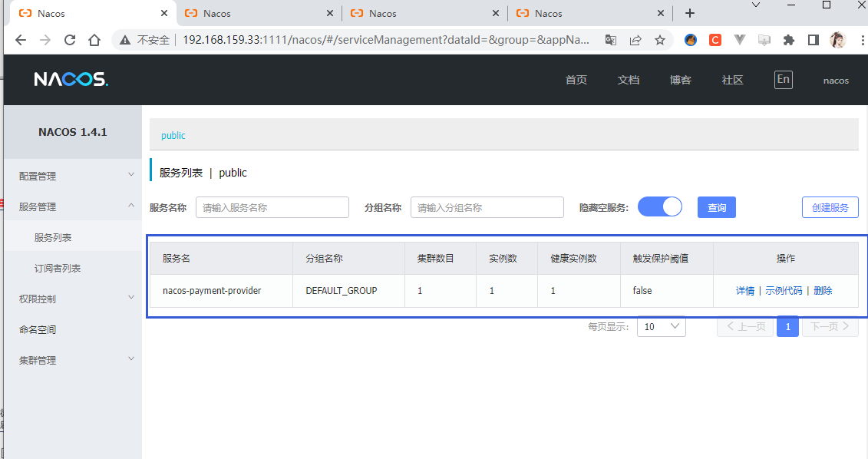
Task: Open 社区 in the top navigation
Action: [x=732, y=81]
